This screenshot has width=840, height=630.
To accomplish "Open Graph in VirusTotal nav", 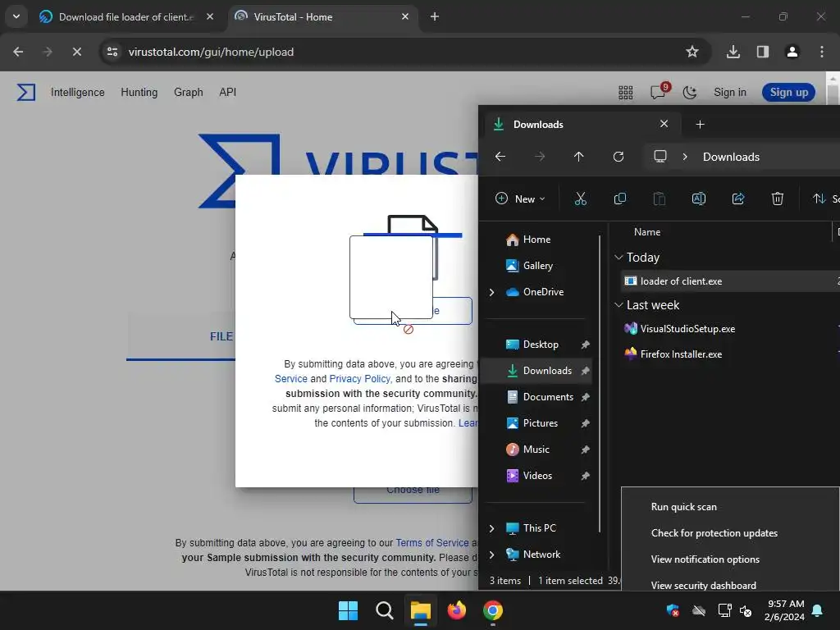I will tap(189, 92).
